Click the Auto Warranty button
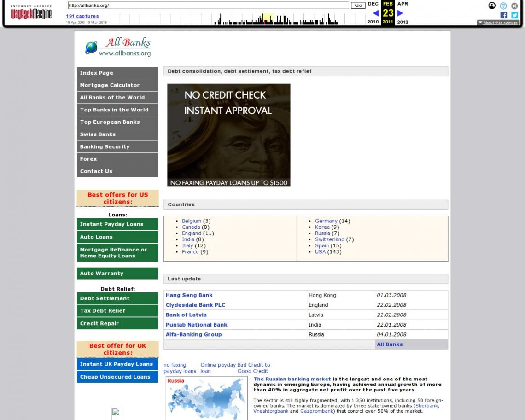The image size is (525, 420). click(117, 273)
